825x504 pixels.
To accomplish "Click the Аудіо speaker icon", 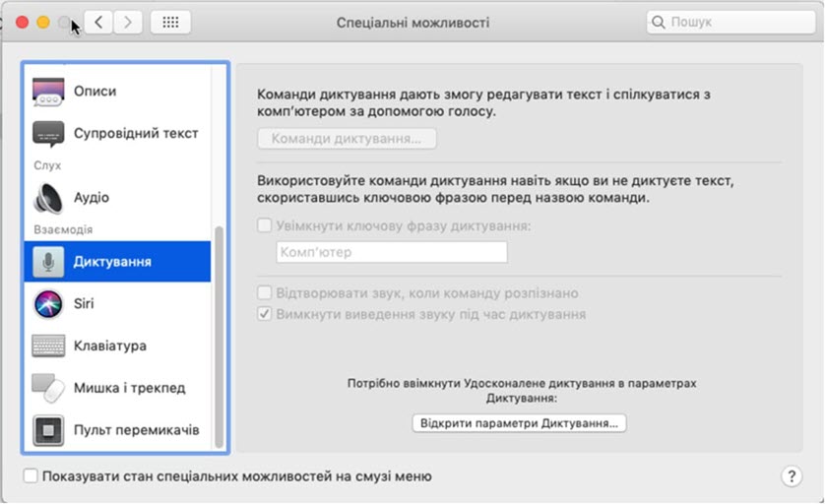I will click(x=48, y=198).
